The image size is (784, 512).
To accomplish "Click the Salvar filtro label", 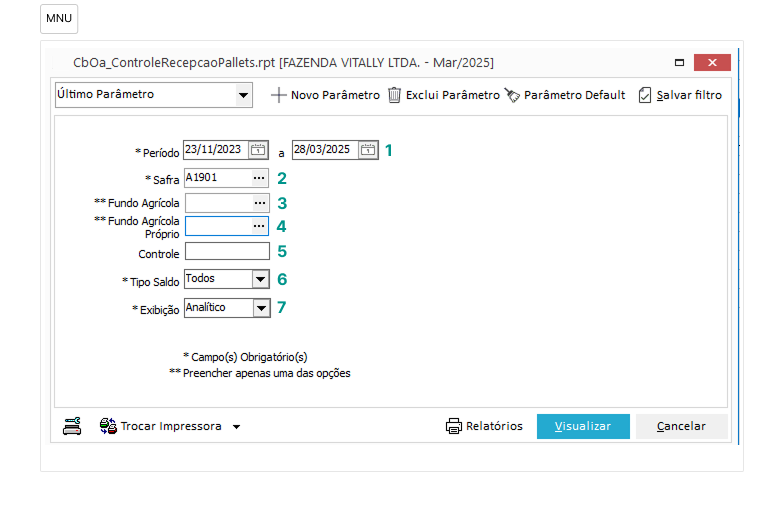I will [x=689, y=95].
